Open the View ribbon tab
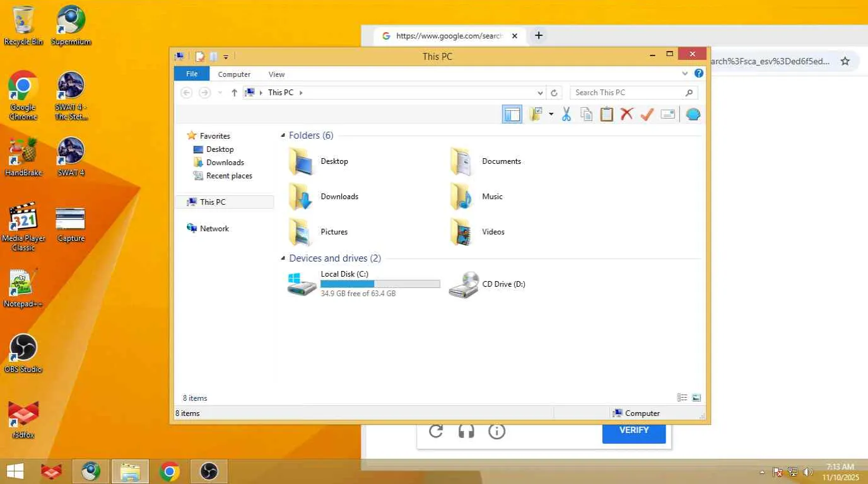The height and width of the screenshot is (484, 868). 276,74
